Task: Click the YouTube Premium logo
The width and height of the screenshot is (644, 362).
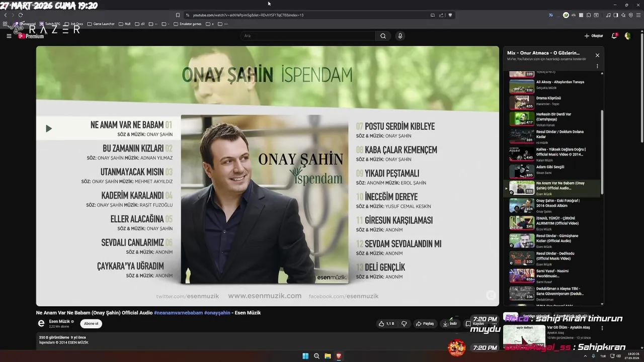Action: click(x=31, y=36)
